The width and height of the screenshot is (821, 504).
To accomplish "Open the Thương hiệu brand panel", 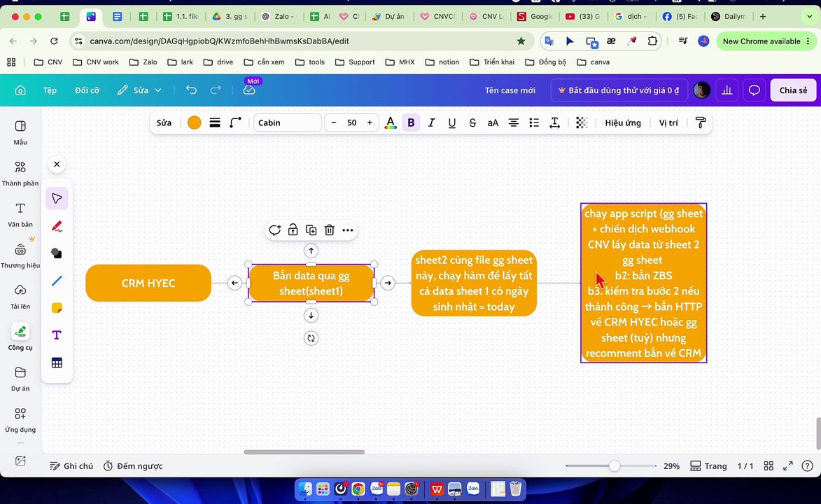I will [20, 255].
